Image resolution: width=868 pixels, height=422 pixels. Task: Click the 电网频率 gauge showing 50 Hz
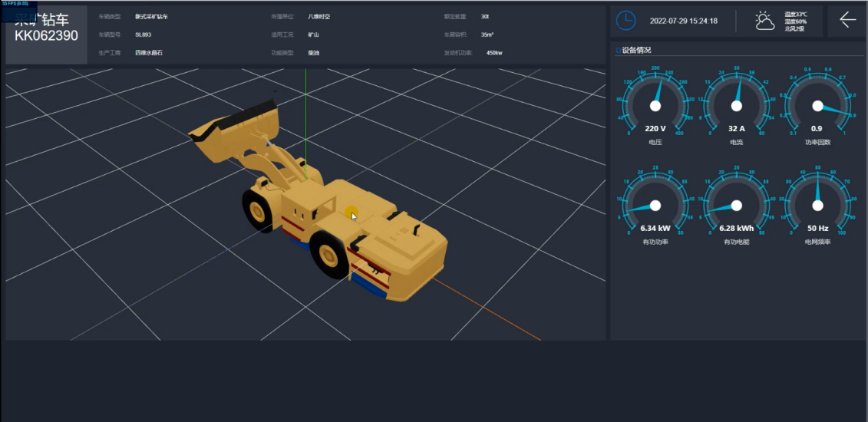tap(817, 205)
